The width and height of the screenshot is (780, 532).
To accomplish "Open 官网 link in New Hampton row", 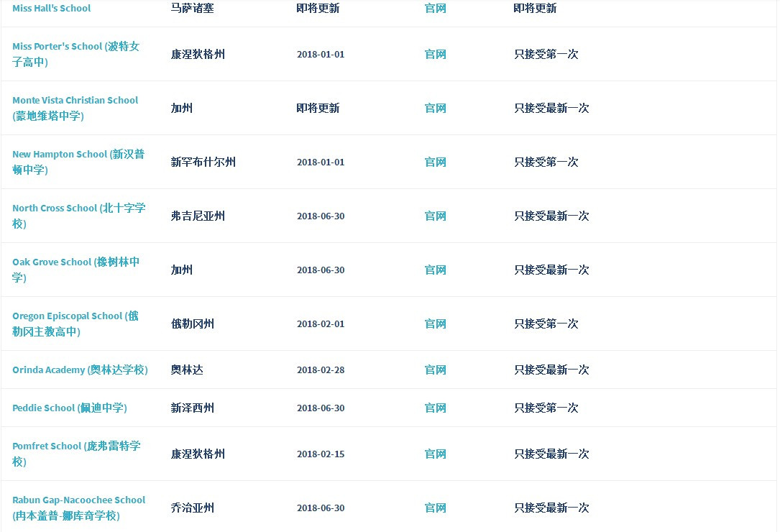I will [435, 162].
